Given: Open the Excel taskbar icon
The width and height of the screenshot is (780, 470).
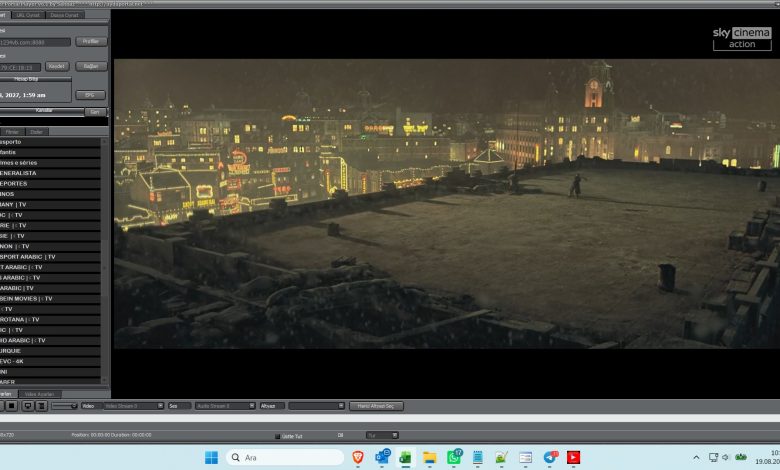Looking at the screenshot, I should (405, 458).
